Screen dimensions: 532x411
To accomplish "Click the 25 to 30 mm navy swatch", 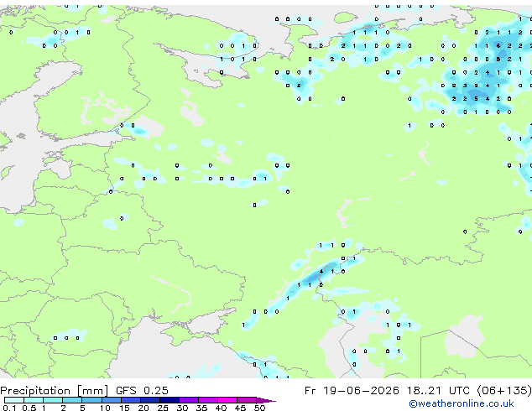I will [170, 400].
